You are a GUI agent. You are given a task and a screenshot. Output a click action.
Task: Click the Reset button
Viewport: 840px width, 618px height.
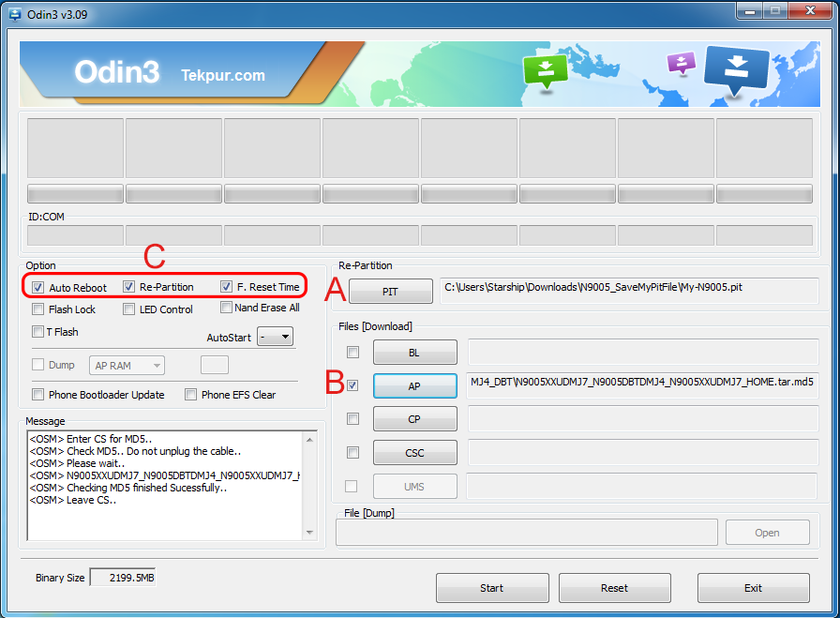click(614, 588)
